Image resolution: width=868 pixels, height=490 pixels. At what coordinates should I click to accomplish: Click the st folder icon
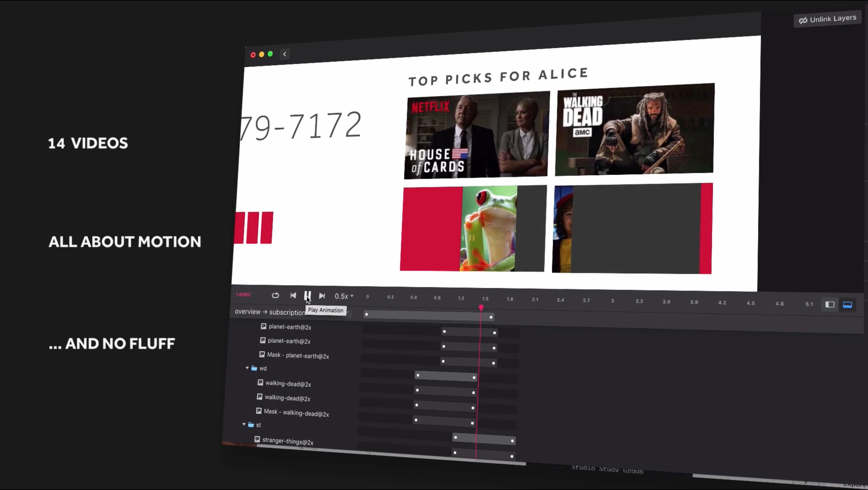click(251, 425)
